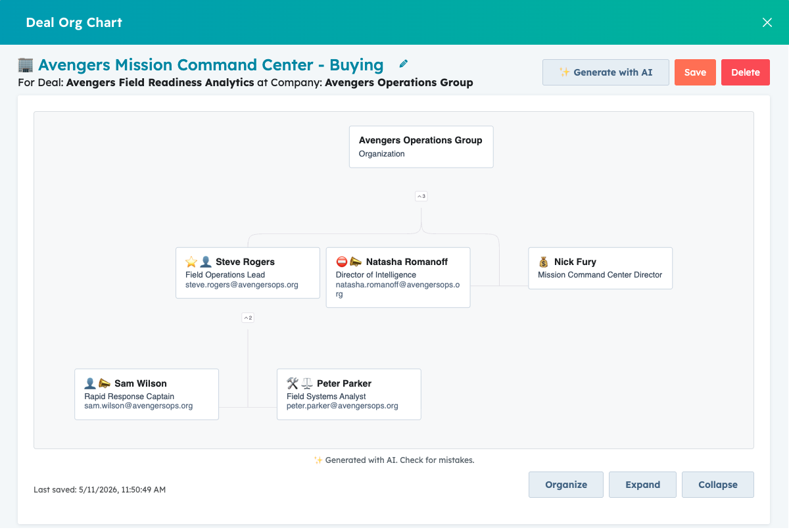
Task: Click the red no-entry icon on Natasha Romanoff card
Action: click(342, 262)
